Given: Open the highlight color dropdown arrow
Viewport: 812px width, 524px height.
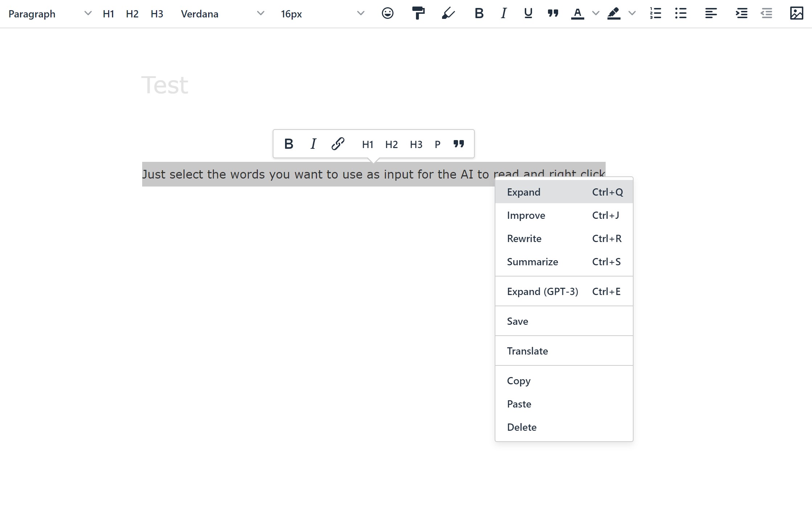Looking at the screenshot, I should tap(632, 13).
